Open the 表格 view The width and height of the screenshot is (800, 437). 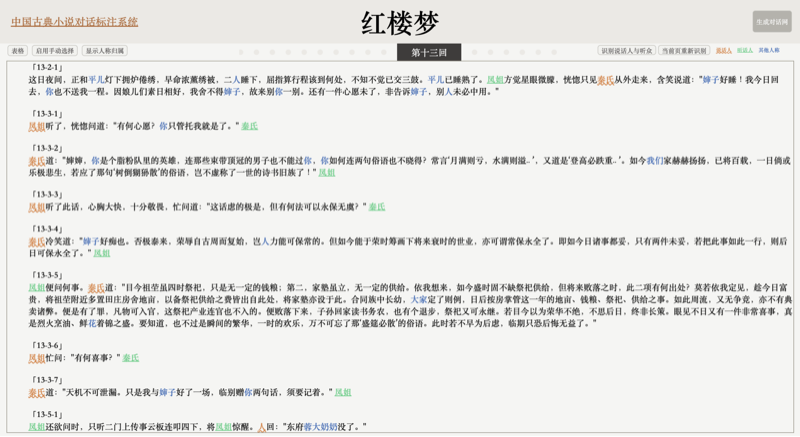[17, 51]
